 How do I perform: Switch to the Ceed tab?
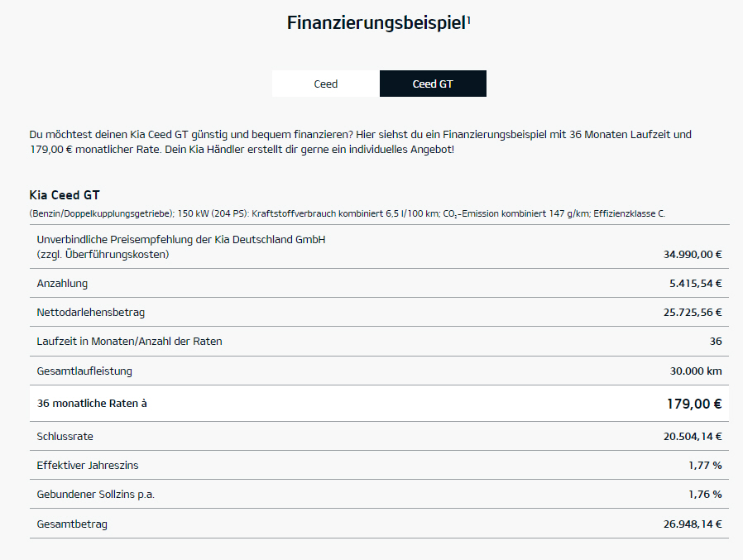click(325, 84)
